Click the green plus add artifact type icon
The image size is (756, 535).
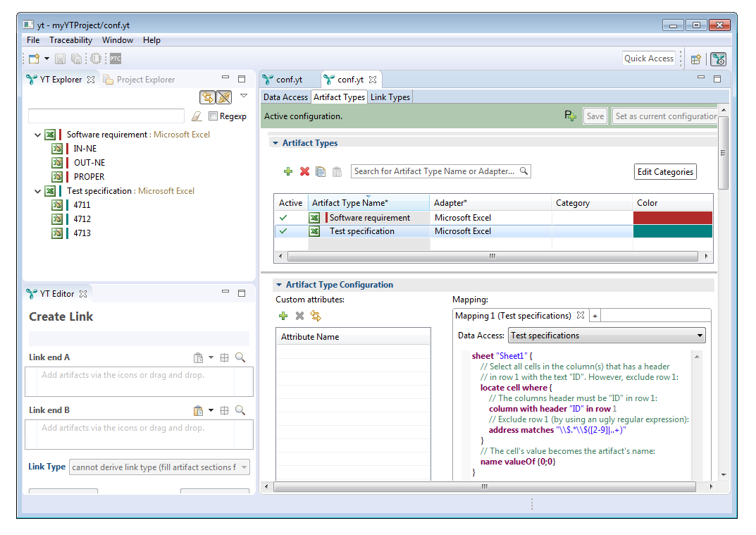coord(287,171)
